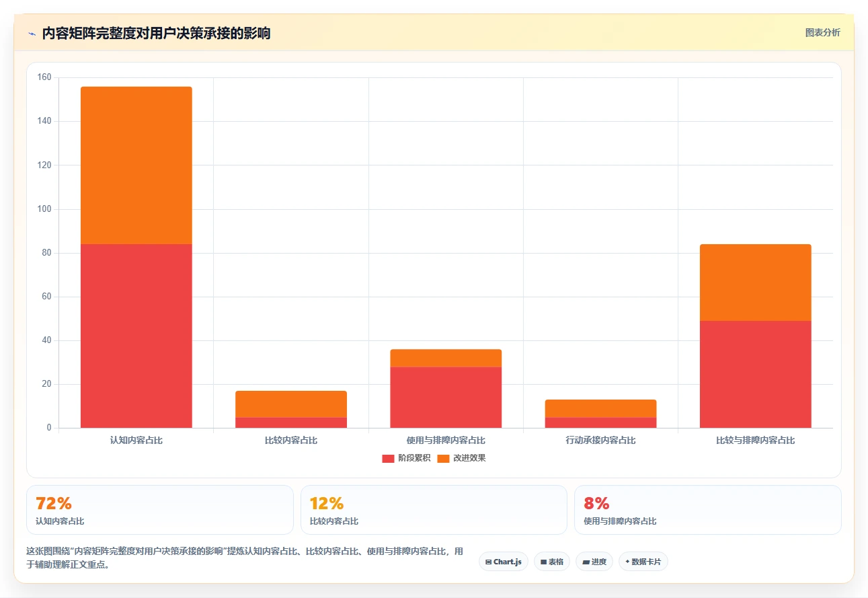The image size is (868, 598).
Task: Click the orange segment of the 比较与排障内容占比 bar
Action: [x=756, y=283]
